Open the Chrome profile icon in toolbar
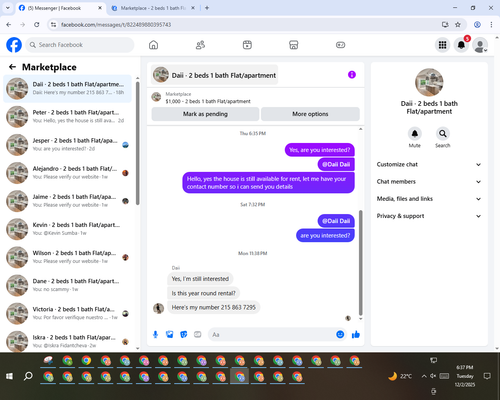500x400 pixels. click(477, 25)
